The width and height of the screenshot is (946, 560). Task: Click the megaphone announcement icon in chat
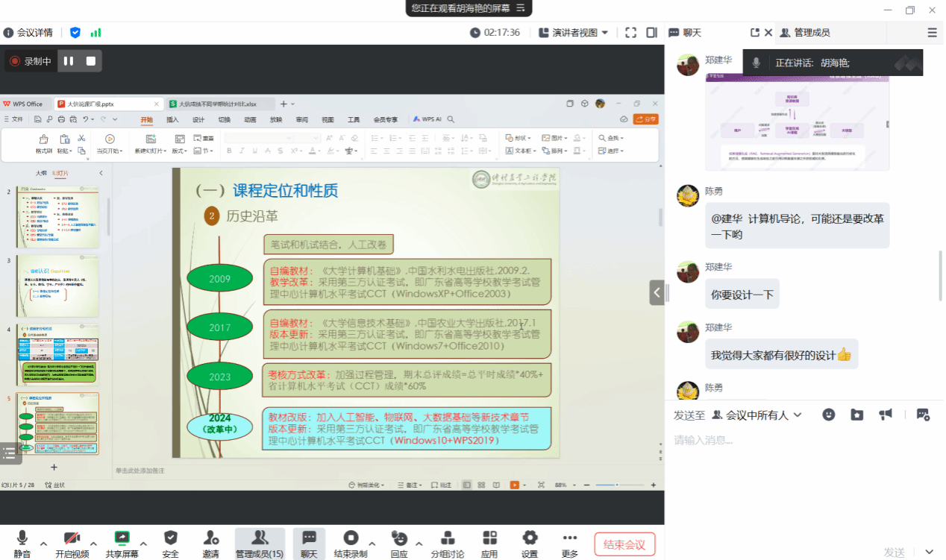(x=886, y=415)
